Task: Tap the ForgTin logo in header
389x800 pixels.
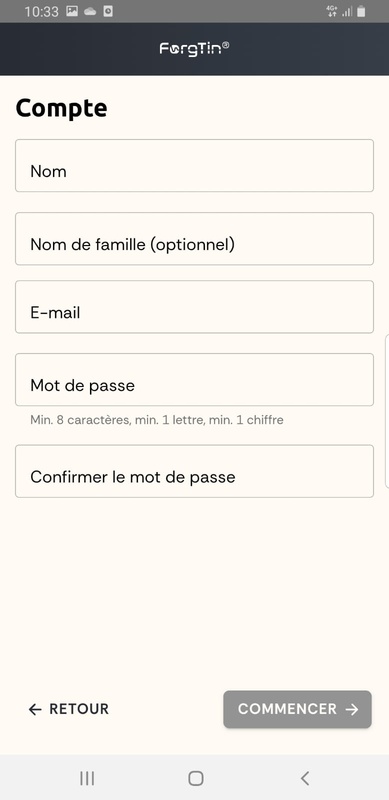Action: coord(194,48)
